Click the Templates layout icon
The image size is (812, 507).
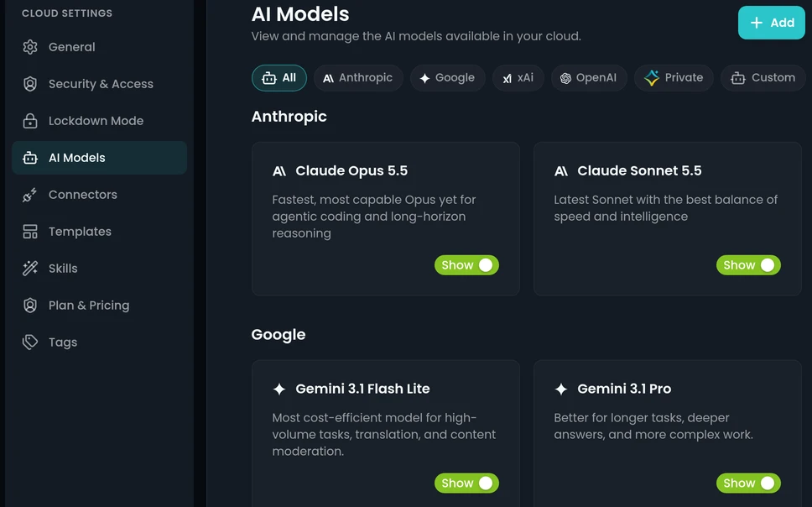tap(30, 232)
